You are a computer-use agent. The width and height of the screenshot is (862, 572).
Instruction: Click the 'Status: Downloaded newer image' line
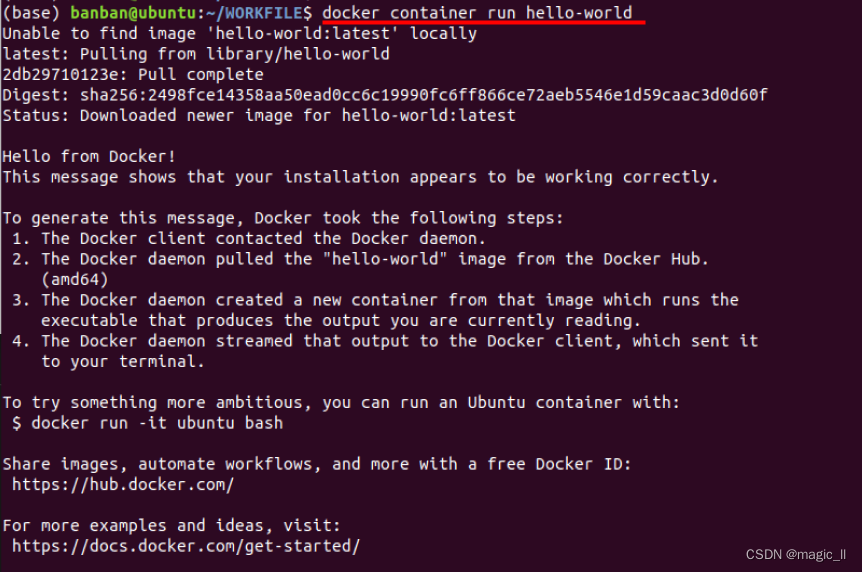[x=259, y=116]
